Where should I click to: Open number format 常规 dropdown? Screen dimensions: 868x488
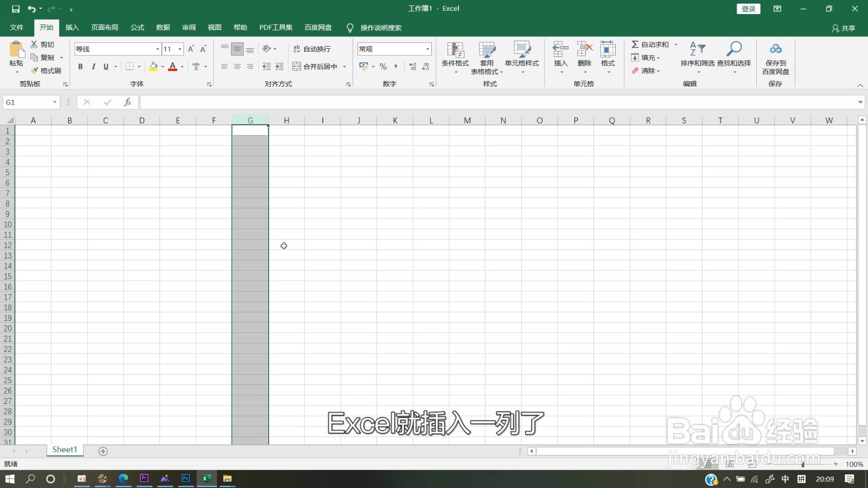(427, 49)
